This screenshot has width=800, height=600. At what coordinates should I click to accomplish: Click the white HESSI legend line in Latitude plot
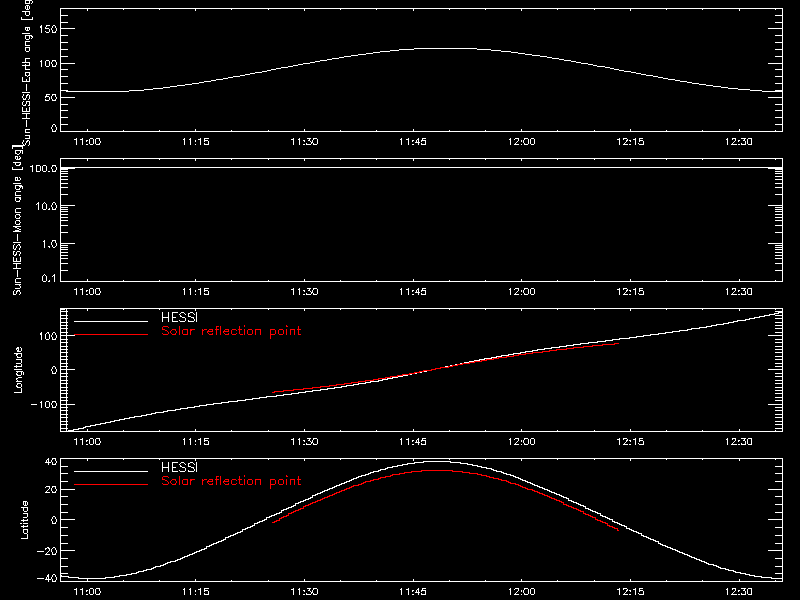[x=111, y=471]
